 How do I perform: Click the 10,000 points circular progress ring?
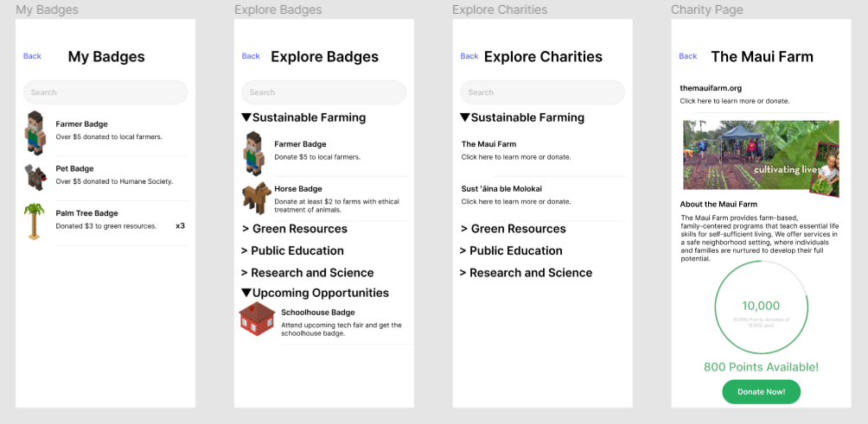[761, 307]
